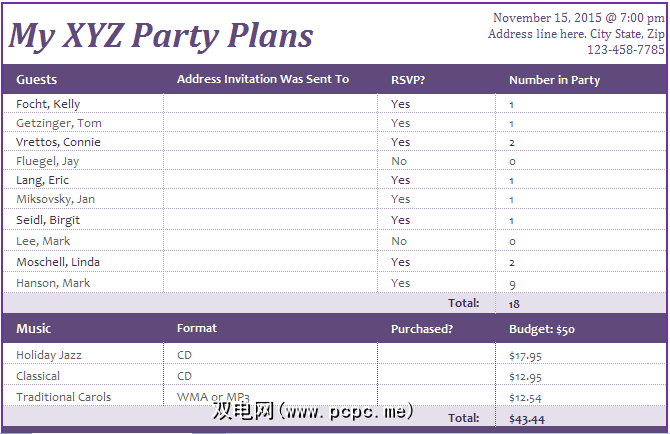This screenshot has height=434, width=670.
Task: Click the party number for Vrettos, Connie
Action: (x=512, y=142)
